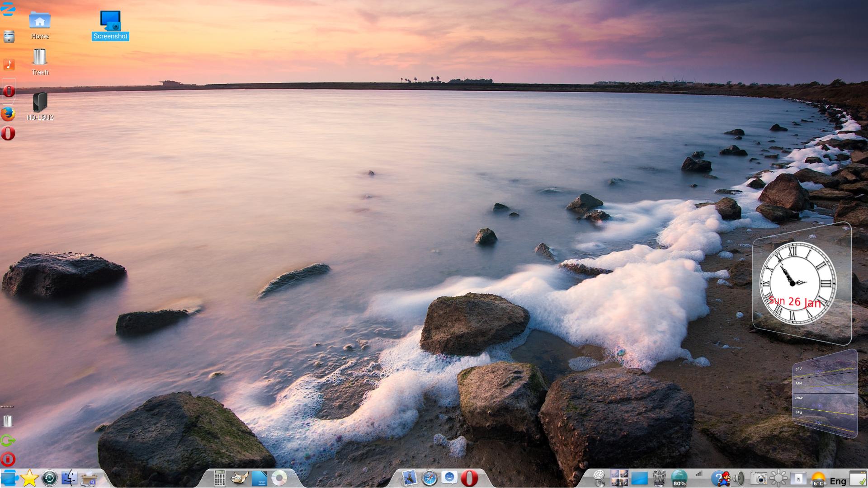Open the Time Machine backup icon
The image size is (868, 488).
coord(50,478)
